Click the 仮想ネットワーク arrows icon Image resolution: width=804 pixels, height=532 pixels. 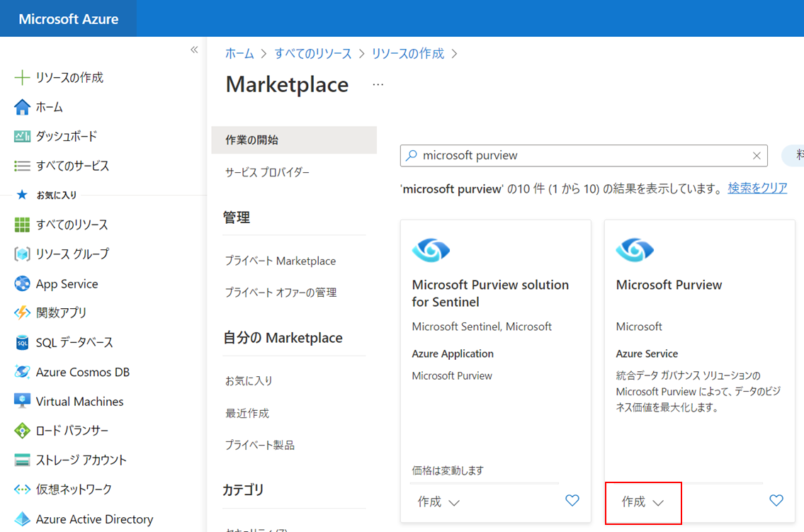point(22,489)
